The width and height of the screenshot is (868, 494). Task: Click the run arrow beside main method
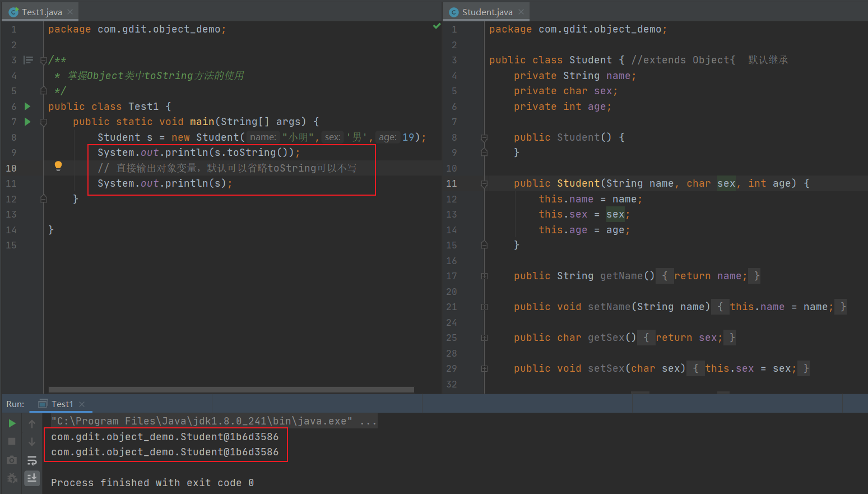tap(27, 122)
